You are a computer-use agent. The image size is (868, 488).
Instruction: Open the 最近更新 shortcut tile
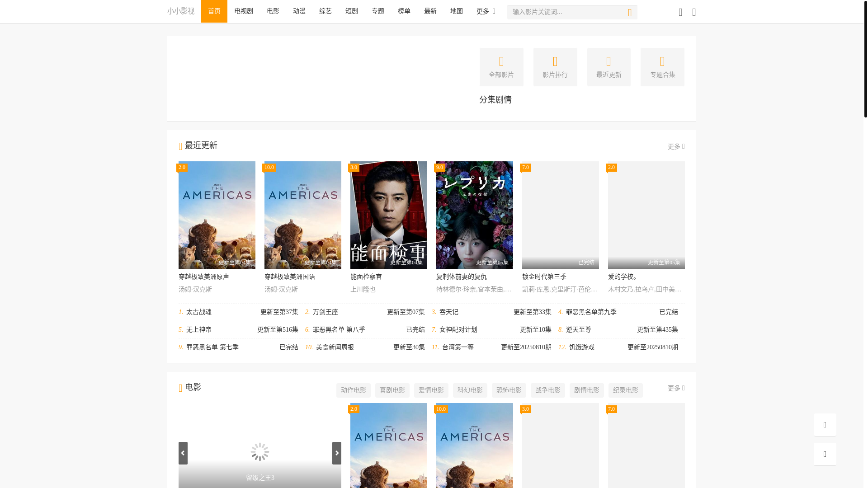[609, 67]
